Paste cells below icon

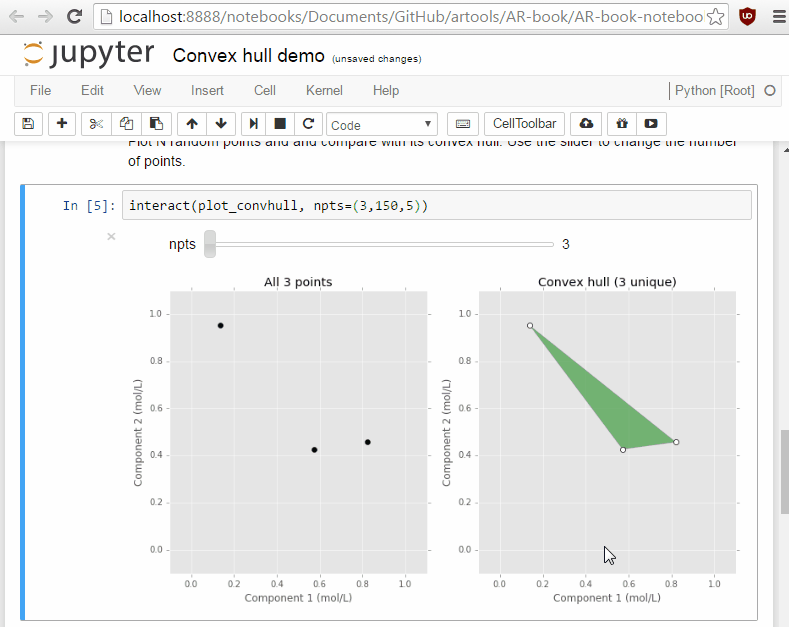point(156,124)
